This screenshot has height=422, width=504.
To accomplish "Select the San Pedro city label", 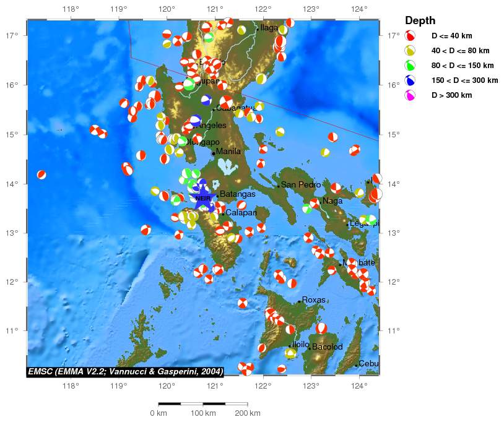I will 301,184.
